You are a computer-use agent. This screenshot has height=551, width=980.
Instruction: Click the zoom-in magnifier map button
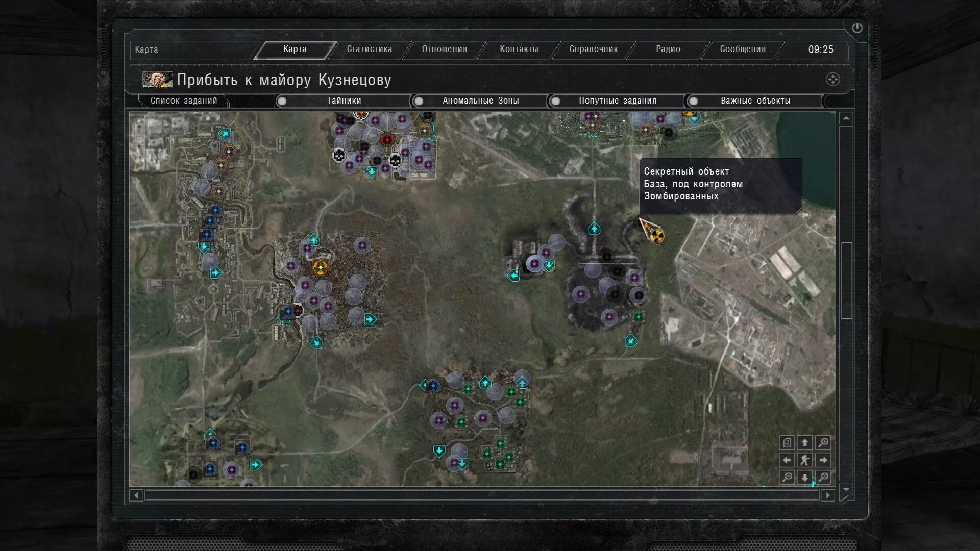(823, 442)
